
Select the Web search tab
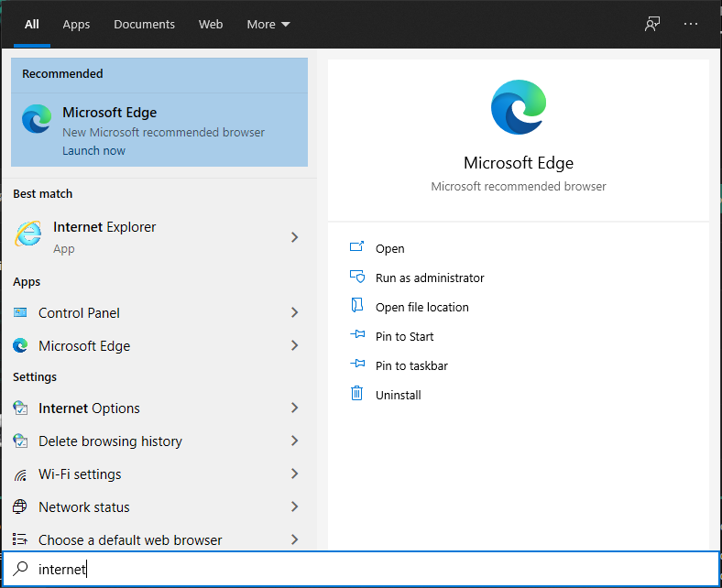point(211,25)
